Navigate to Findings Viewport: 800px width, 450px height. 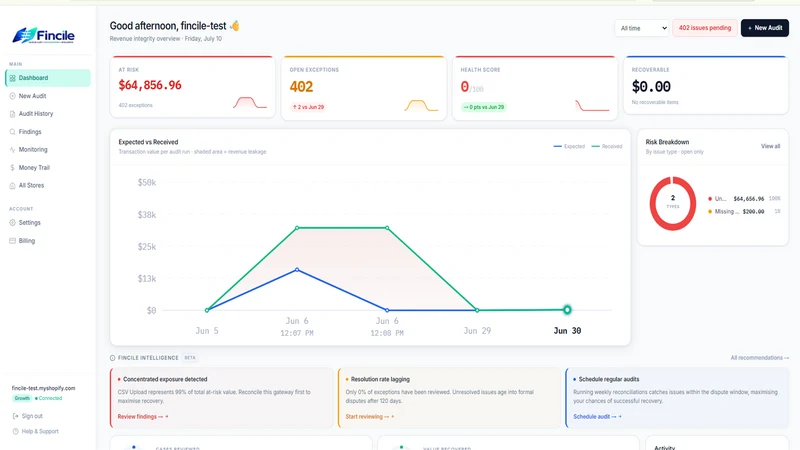[x=48, y=132]
